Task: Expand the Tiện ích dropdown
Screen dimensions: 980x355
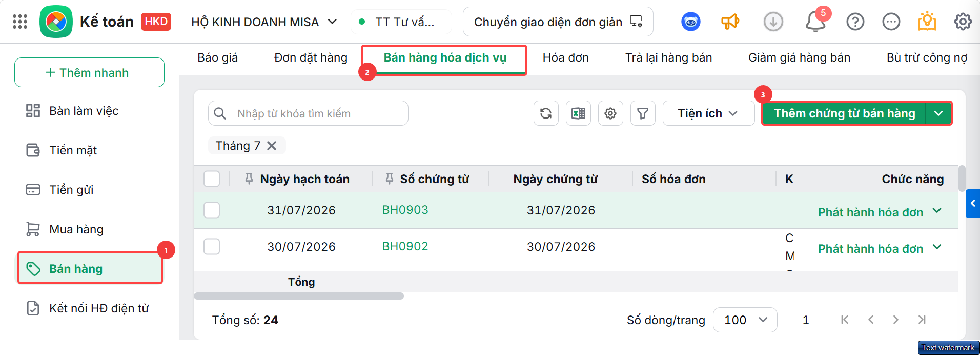Action: point(708,113)
